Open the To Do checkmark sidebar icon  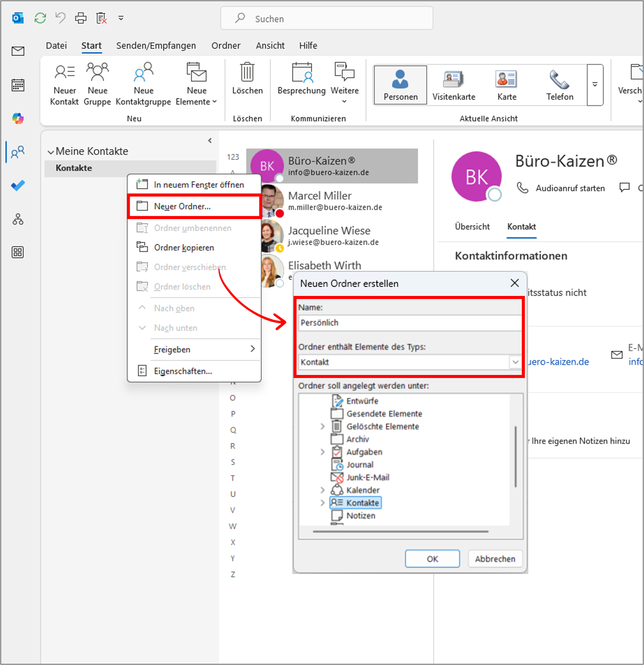point(18,186)
